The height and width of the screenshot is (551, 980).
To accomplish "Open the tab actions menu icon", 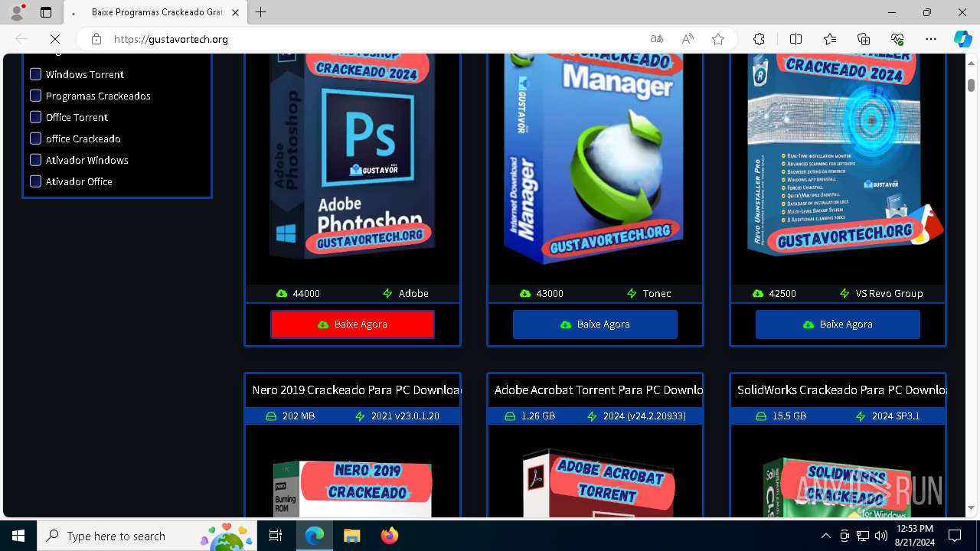I will 46,12.
